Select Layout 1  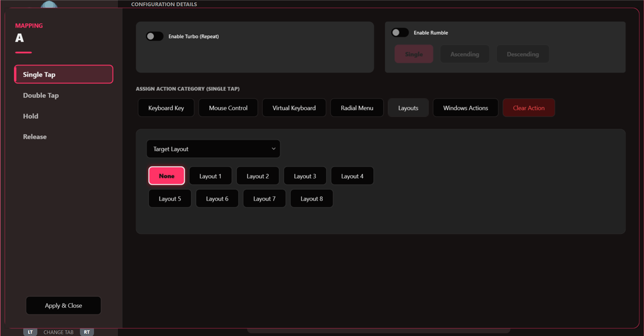tap(210, 176)
